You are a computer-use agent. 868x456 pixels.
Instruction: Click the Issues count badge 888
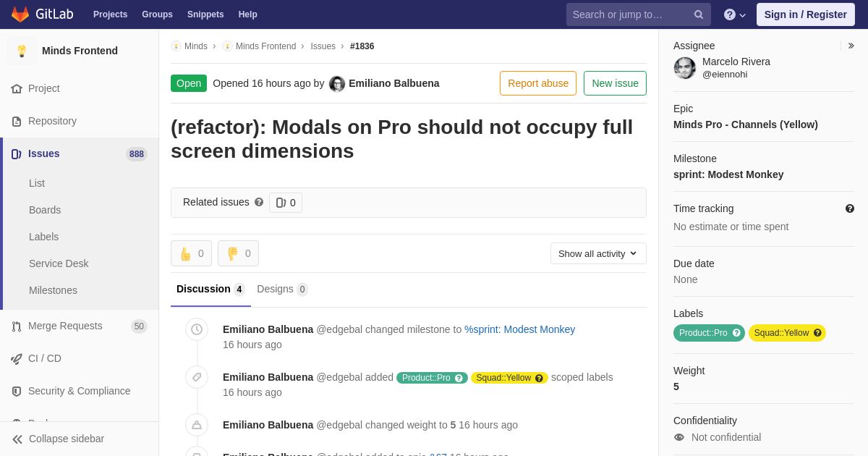coord(137,153)
